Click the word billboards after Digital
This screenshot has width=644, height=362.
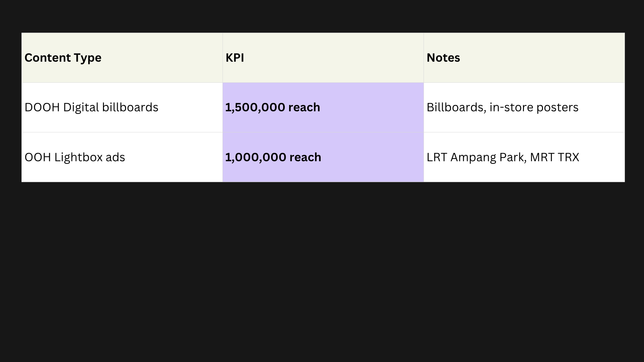[130, 107]
